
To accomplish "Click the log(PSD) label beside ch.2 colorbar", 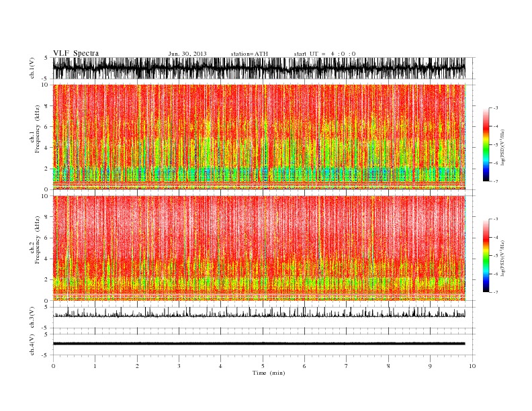I will [x=502, y=258].
